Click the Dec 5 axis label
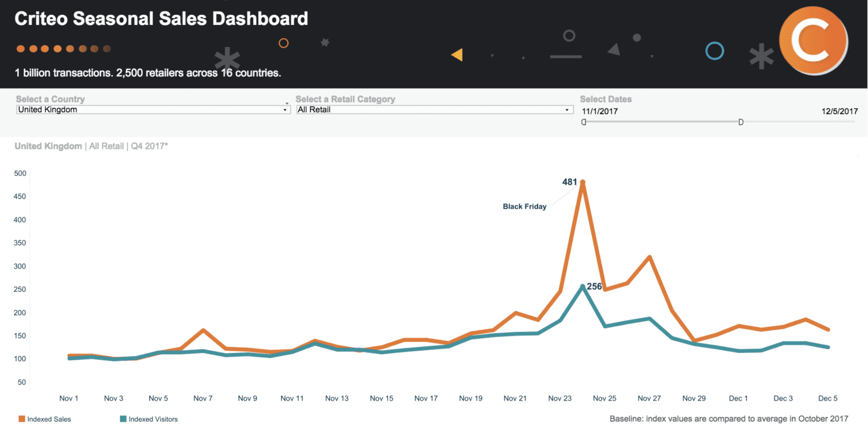The height and width of the screenshot is (441, 868). coord(828,398)
